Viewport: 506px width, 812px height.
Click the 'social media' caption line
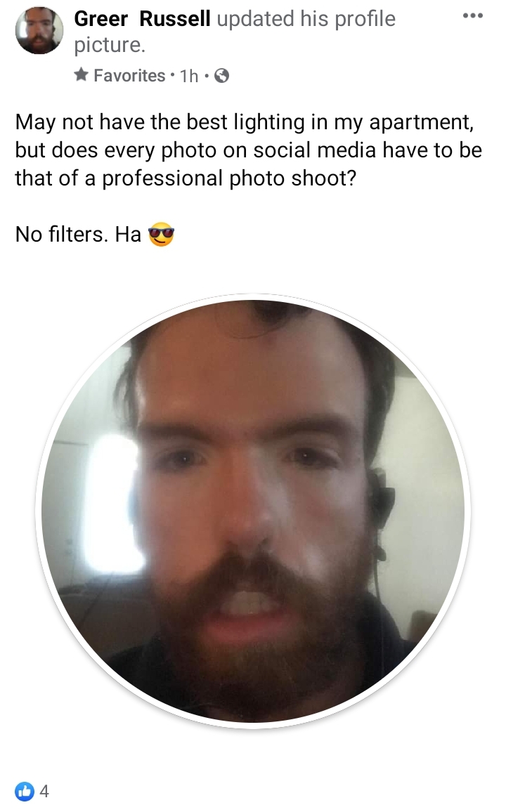[249, 150]
